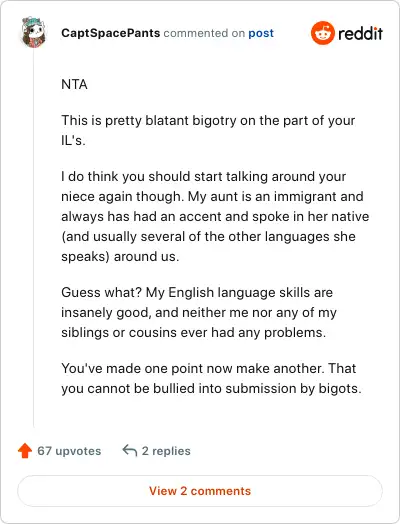Click the CaptSpacePants user avatar
The image size is (400, 524).
(33, 32)
